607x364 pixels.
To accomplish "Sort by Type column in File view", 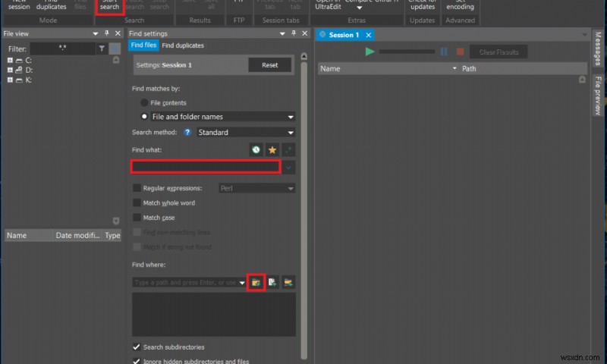I will pyautogui.click(x=112, y=235).
